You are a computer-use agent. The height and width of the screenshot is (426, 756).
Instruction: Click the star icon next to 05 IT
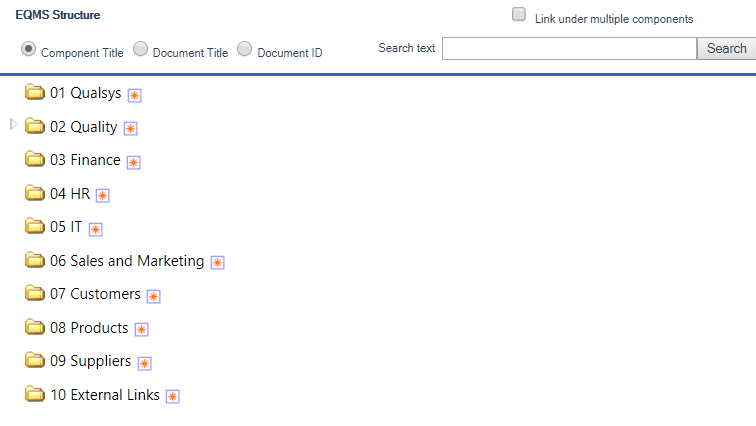click(x=95, y=229)
